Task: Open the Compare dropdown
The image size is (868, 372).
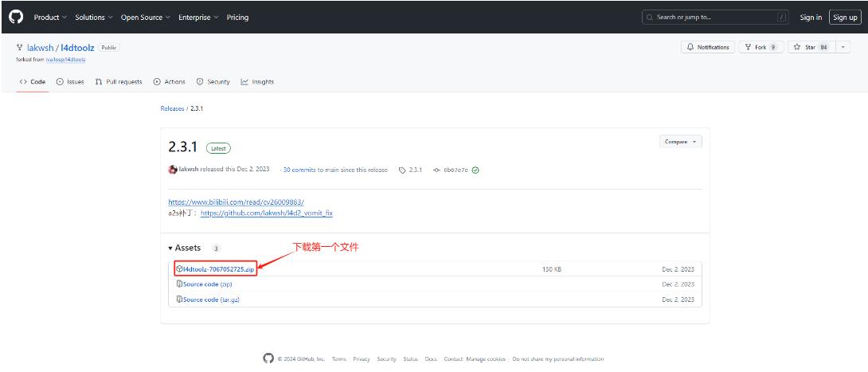Action: coord(681,142)
